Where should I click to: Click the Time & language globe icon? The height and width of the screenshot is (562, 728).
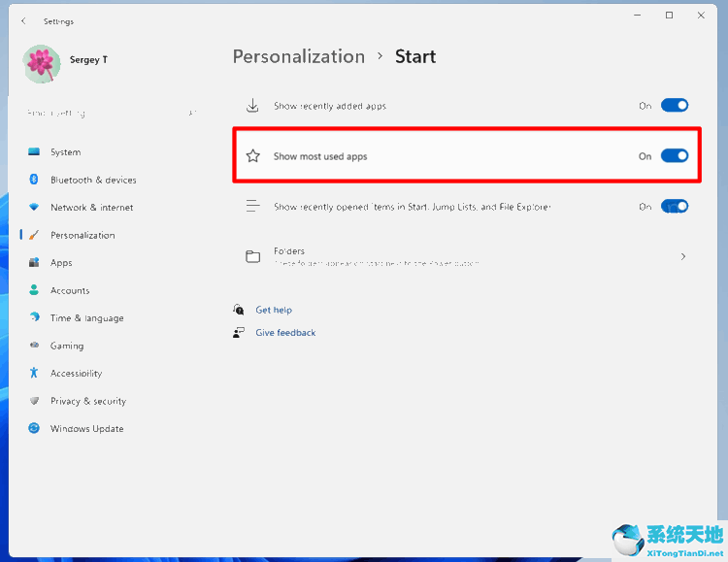[34, 317]
